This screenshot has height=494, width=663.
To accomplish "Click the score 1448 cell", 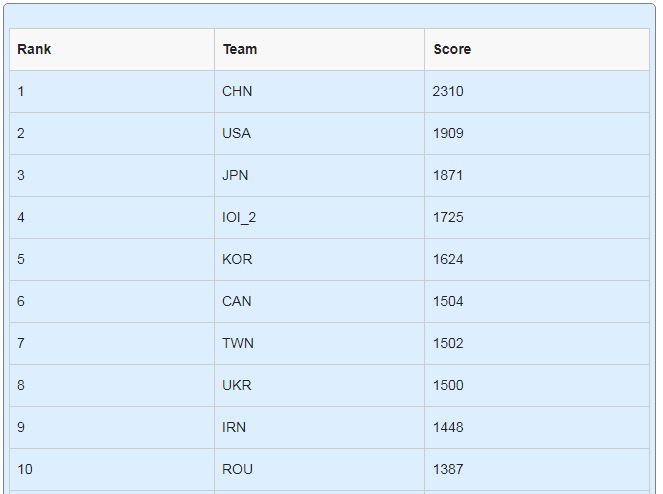I will (537, 427).
